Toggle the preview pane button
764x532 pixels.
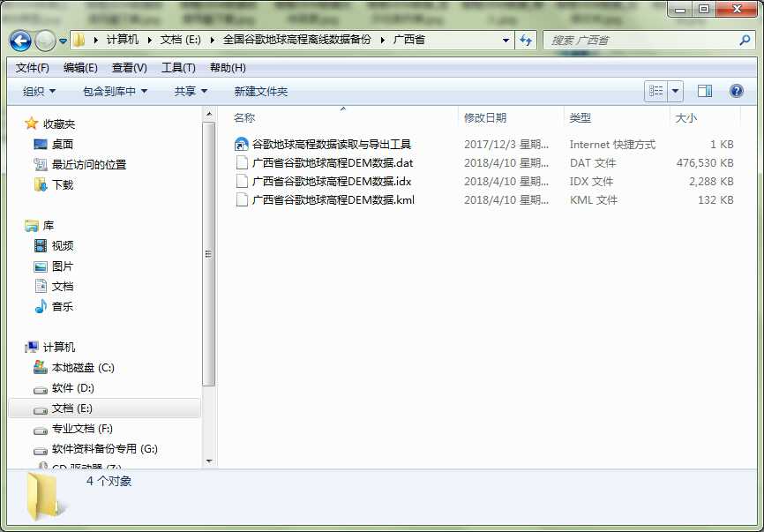(x=705, y=91)
